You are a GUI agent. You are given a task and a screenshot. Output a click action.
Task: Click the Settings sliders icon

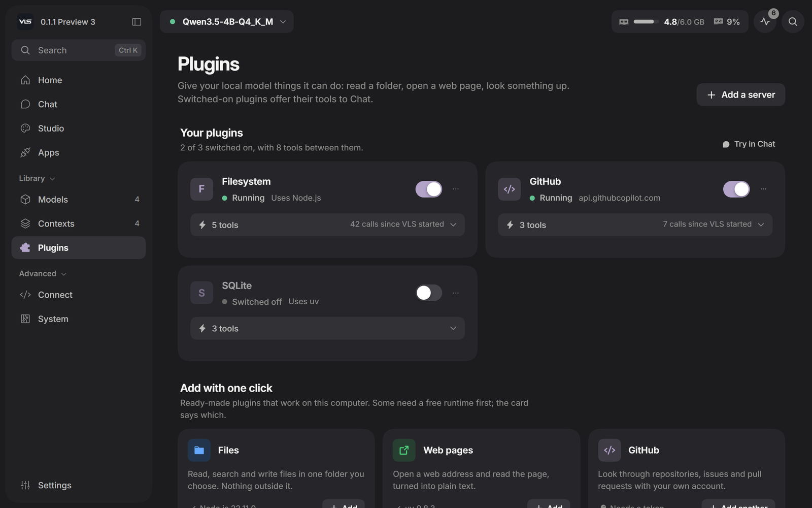[x=25, y=485]
